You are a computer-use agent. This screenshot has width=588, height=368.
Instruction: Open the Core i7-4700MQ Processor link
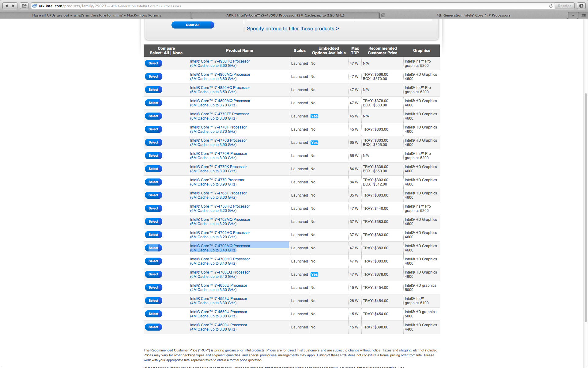point(220,248)
